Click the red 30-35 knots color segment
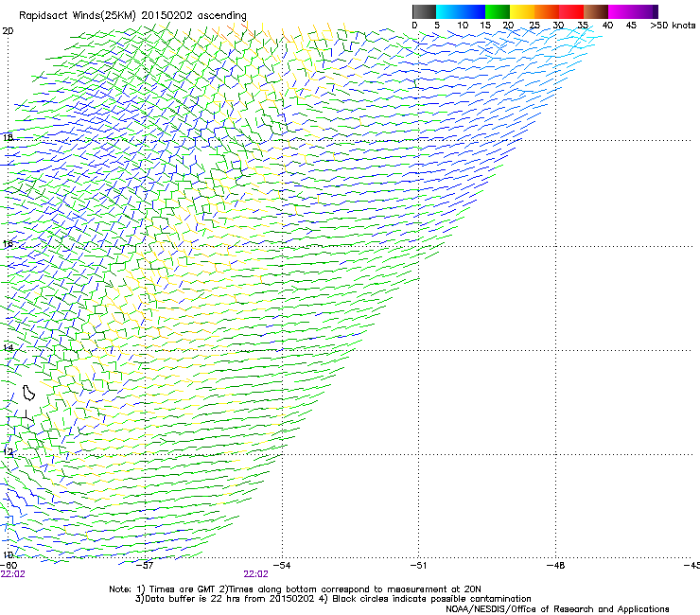Image resolution: width=700 pixels, height=615 pixels. click(x=571, y=11)
